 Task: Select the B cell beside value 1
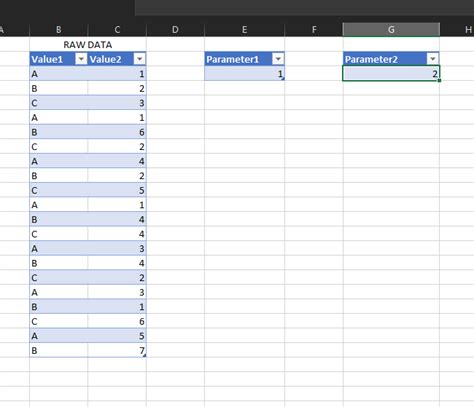[59, 307]
